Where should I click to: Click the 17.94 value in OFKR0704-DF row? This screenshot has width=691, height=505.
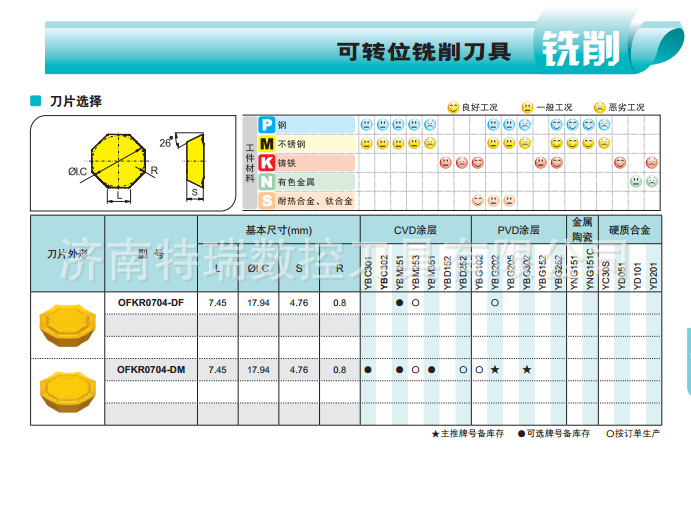(x=258, y=303)
